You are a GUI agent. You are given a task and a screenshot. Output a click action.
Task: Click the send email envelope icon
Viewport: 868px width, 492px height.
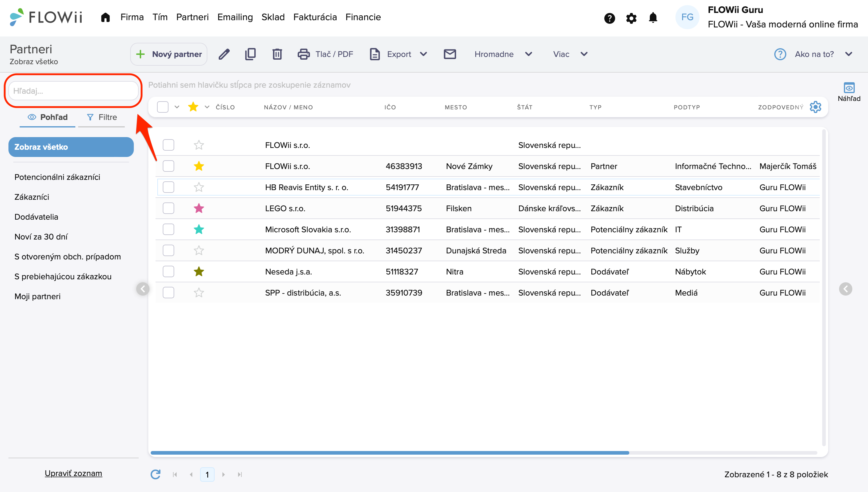[x=450, y=54]
